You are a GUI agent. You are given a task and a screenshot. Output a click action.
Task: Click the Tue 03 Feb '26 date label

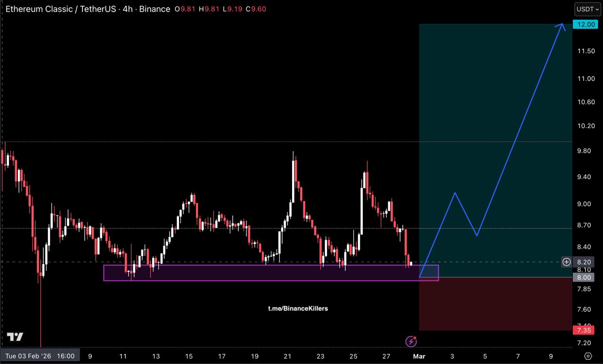(40, 356)
